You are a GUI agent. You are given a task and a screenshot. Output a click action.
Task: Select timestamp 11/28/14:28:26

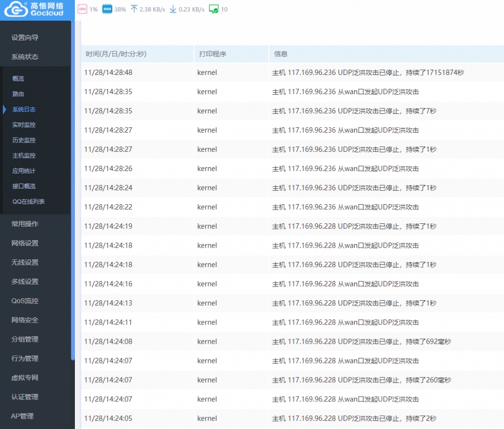coord(108,169)
